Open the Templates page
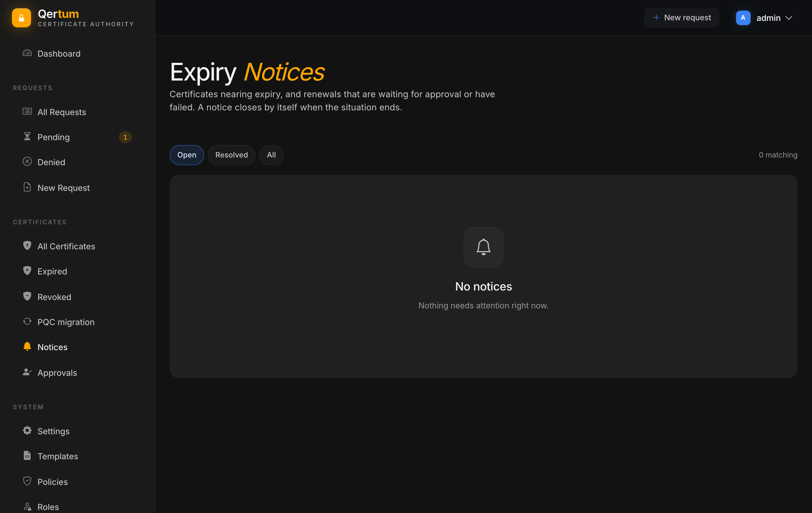The image size is (812, 513). coord(77,456)
